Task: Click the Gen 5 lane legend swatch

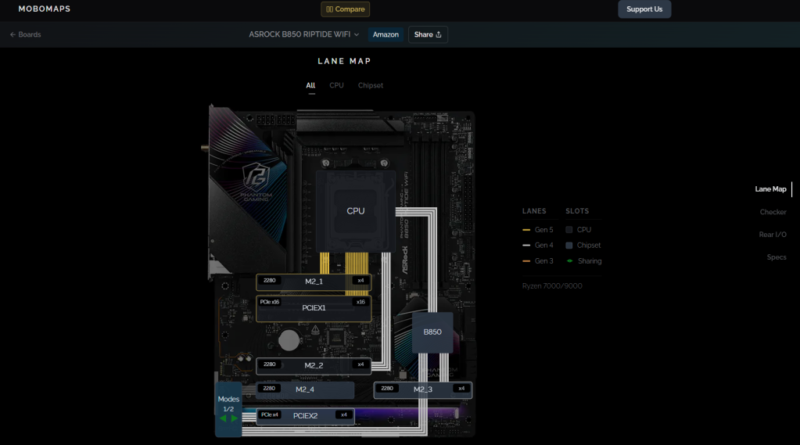Action: tap(526, 230)
